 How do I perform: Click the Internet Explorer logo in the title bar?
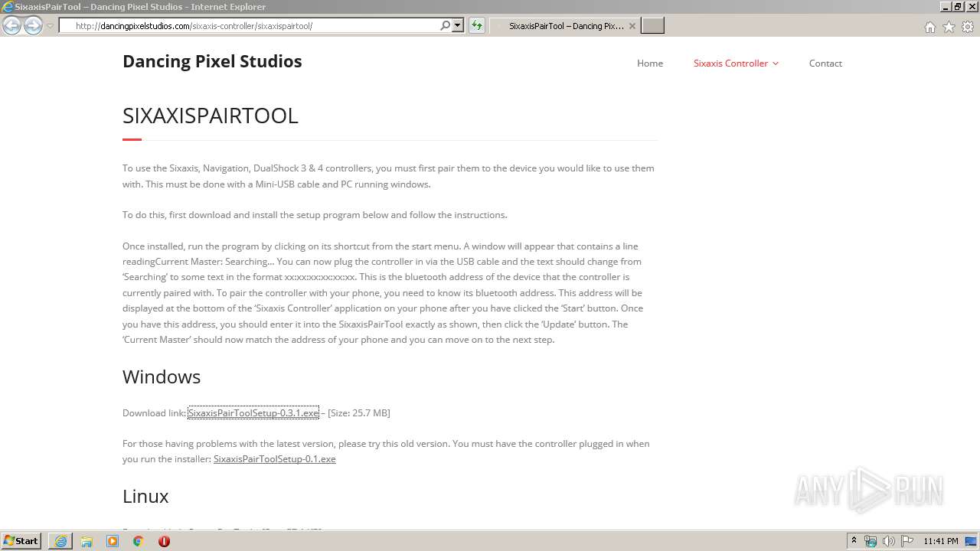click(7, 7)
